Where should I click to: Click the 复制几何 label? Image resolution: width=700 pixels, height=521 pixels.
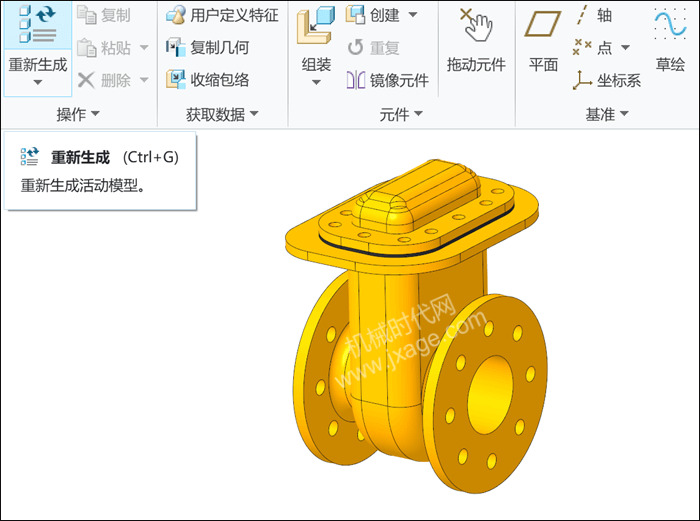[220, 47]
